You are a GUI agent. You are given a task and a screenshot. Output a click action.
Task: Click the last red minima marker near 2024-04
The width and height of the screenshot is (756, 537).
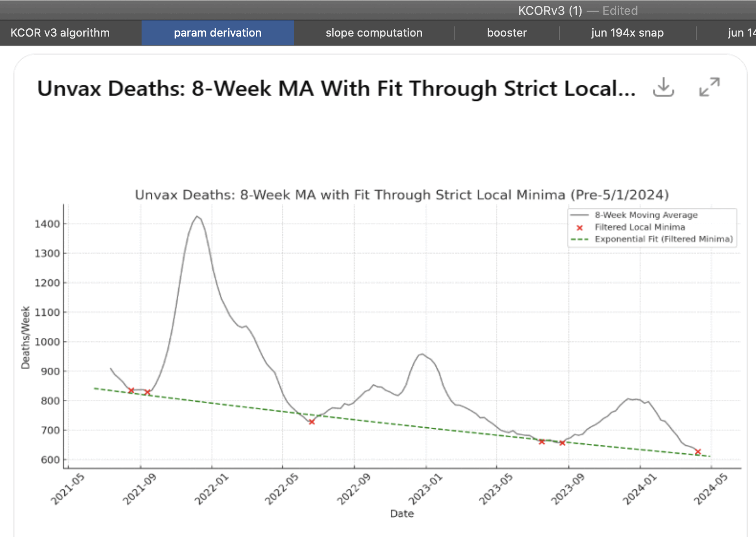(x=698, y=452)
